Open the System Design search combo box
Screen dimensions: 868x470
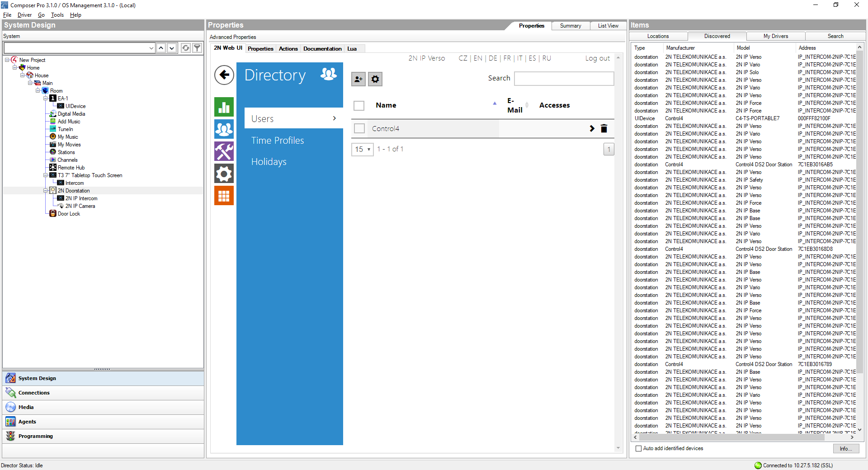point(79,48)
